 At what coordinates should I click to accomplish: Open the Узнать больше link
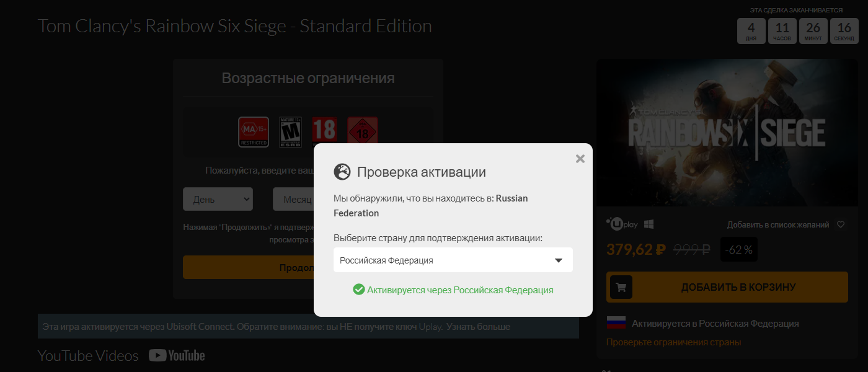[x=478, y=326]
